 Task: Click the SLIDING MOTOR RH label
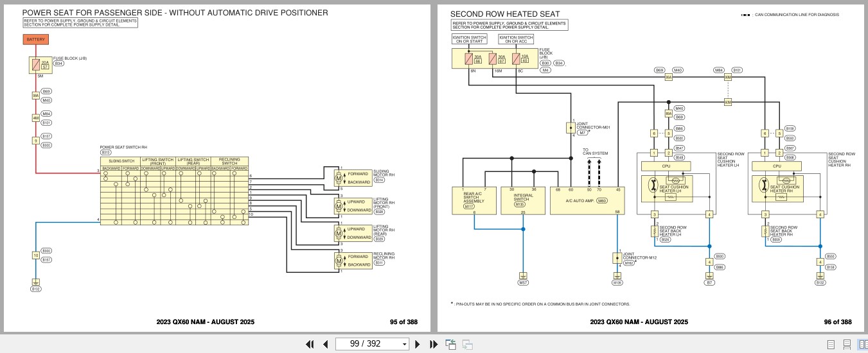(383, 173)
